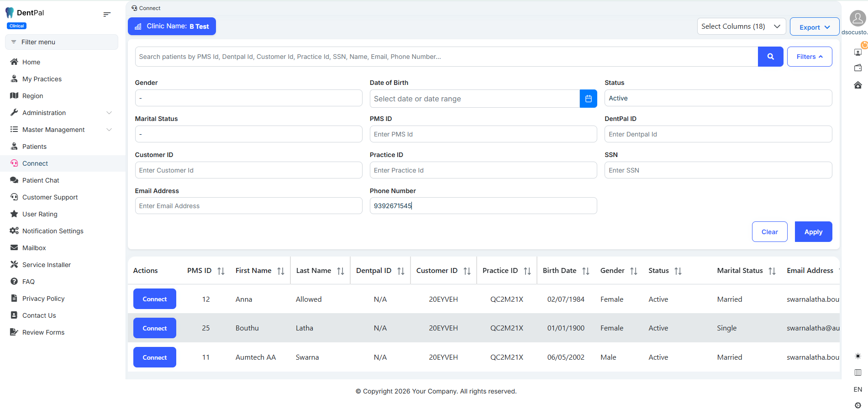The height and width of the screenshot is (409, 868).
Task: Open the Date of Birth calendar picker
Action: [x=588, y=99]
